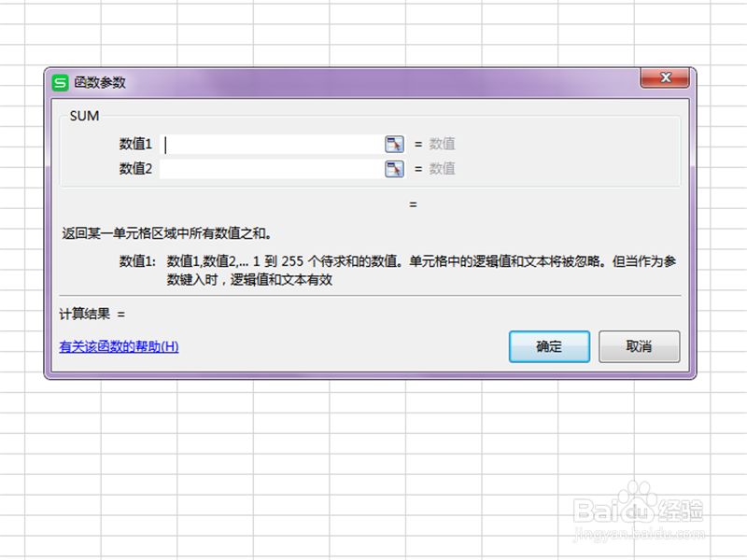Click the 数值2 field label
This screenshot has width=747, height=560.
(x=135, y=169)
